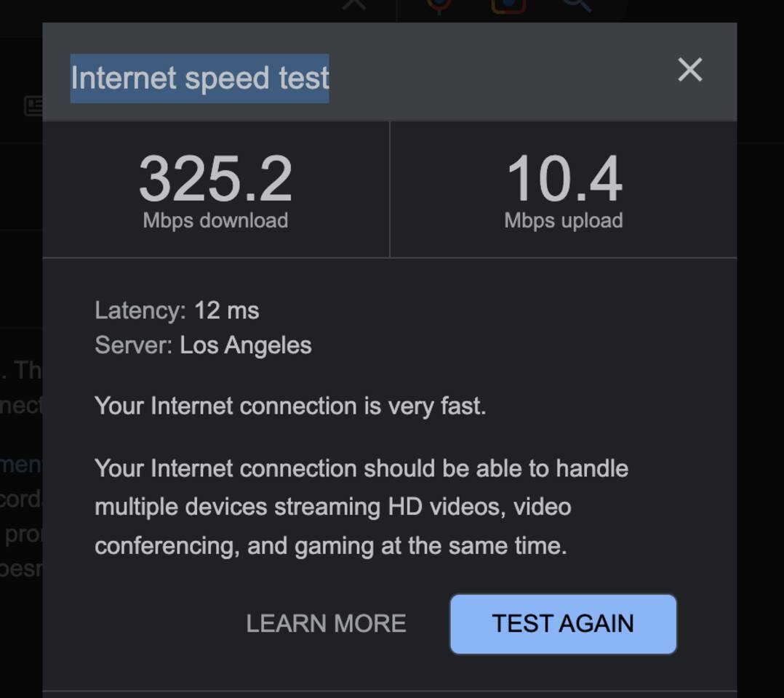Click the 10.4 upload speed value
This screenshot has height=698, width=784.
(x=564, y=179)
